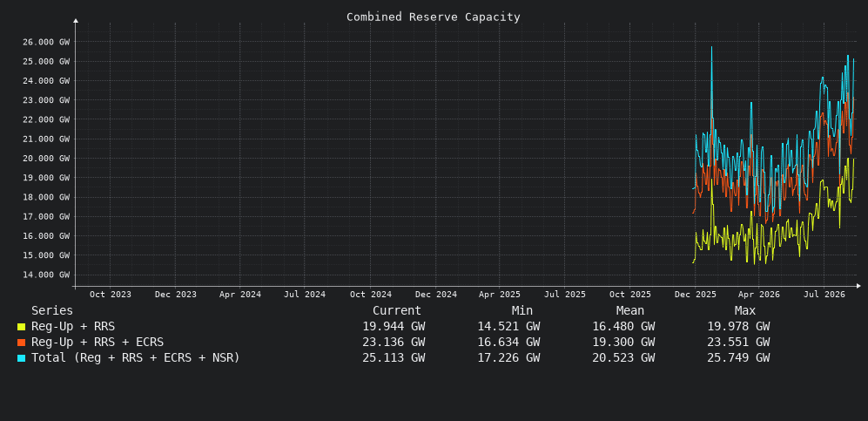The image size is (868, 421).
Task: Click the 'Series' column header
Action: tap(52, 311)
